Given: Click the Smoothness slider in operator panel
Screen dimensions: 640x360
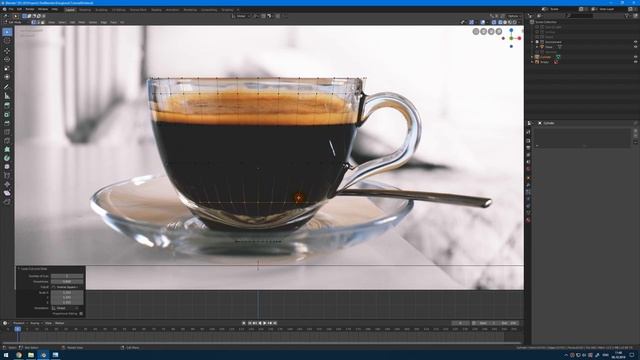Looking at the screenshot, I should pyautogui.click(x=67, y=281).
